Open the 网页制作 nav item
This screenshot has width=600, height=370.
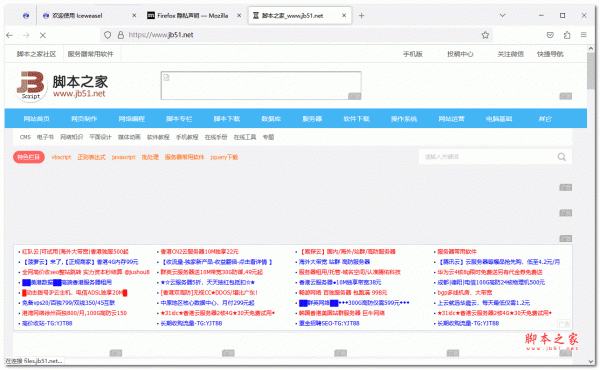tap(84, 119)
